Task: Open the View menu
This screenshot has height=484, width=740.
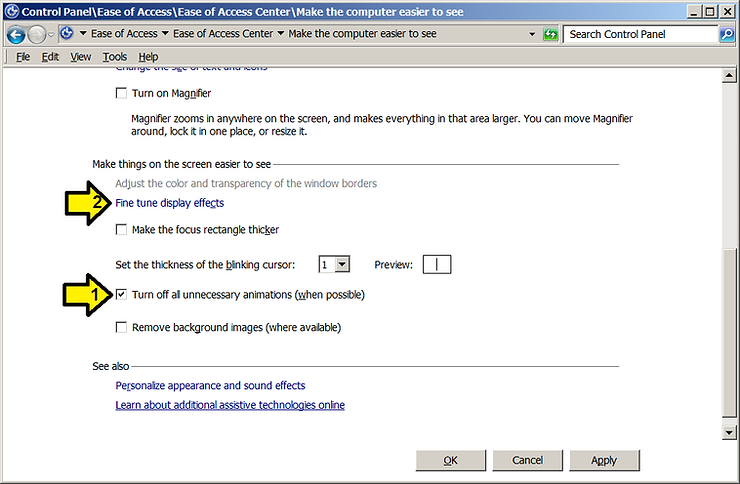Action: (81, 57)
